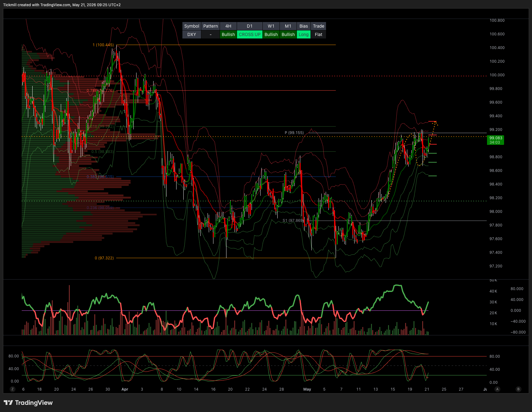This screenshot has height=412, width=532.
Task: Click the 80.00 stochastic level label on right
Action: [x=494, y=356]
